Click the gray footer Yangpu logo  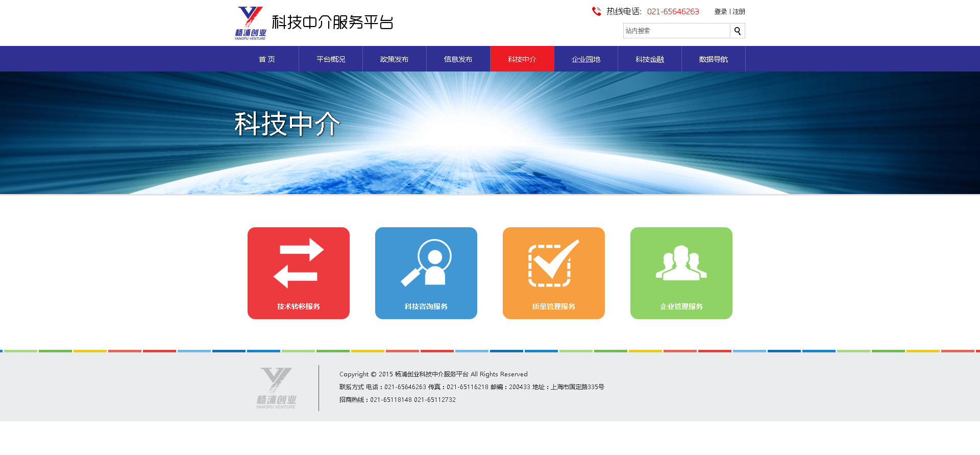point(276,388)
